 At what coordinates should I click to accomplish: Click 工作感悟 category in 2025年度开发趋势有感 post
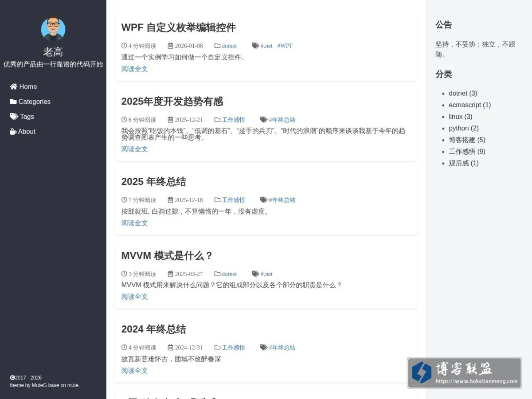(x=233, y=120)
